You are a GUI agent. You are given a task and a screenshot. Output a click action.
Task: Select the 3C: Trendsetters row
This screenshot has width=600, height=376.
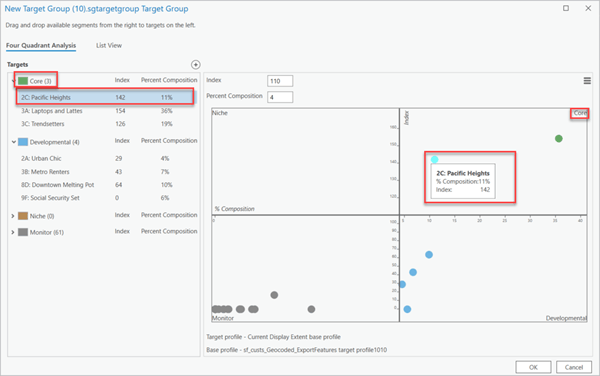(x=105, y=124)
